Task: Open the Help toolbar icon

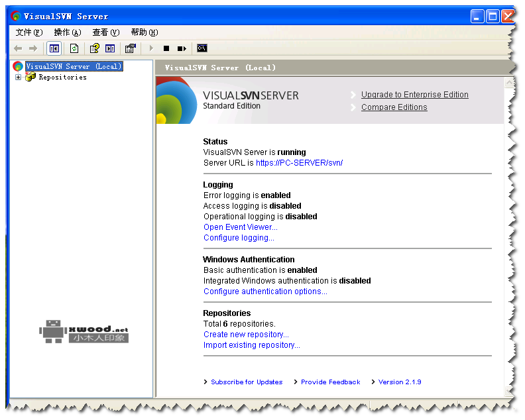Action: pos(95,48)
